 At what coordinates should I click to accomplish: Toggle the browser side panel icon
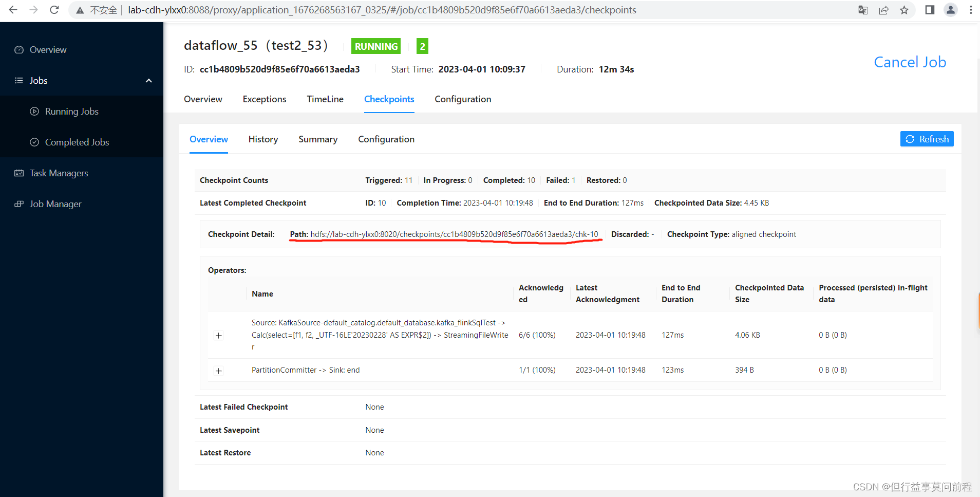click(x=930, y=10)
